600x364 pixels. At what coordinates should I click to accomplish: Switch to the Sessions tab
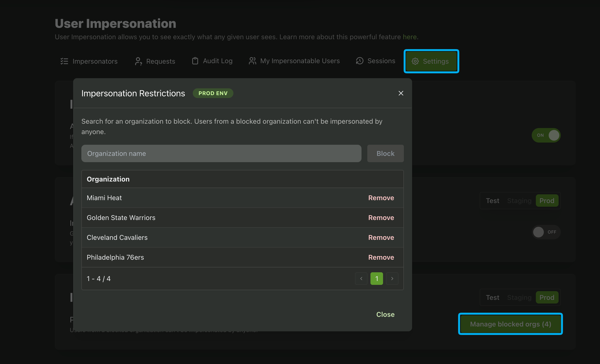tap(376, 61)
